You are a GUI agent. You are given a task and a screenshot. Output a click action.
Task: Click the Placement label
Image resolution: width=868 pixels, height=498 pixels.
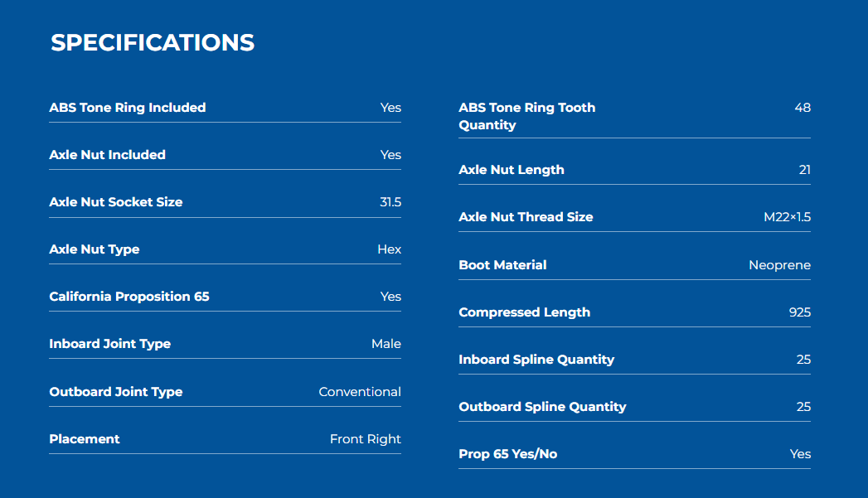pyautogui.click(x=84, y=439)
